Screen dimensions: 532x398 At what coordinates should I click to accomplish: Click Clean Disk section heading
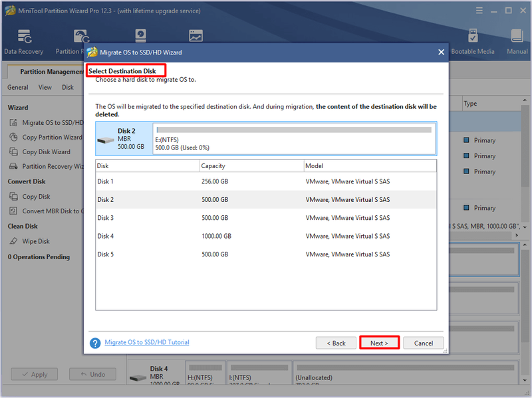tap(23, 226)
